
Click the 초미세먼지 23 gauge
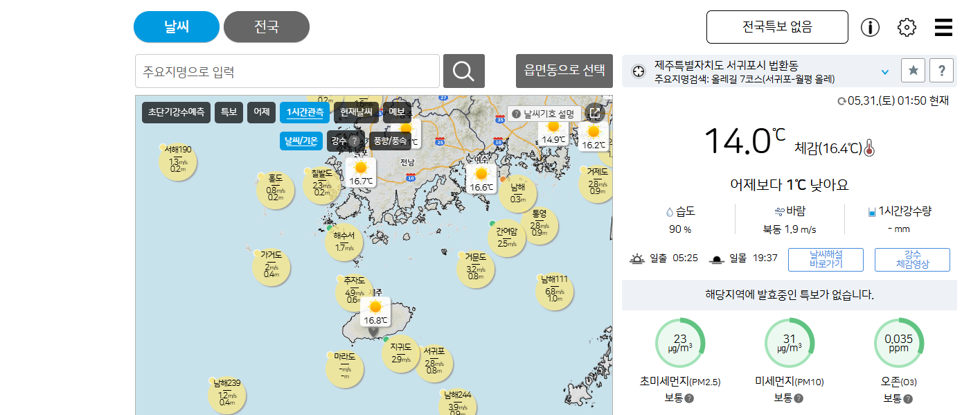pyautogui.click(x=680, y=343)
